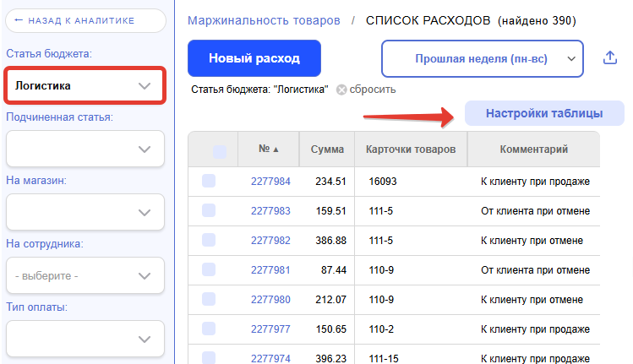Tick the checkbox for expense 2277977

(x=209, y=329)
